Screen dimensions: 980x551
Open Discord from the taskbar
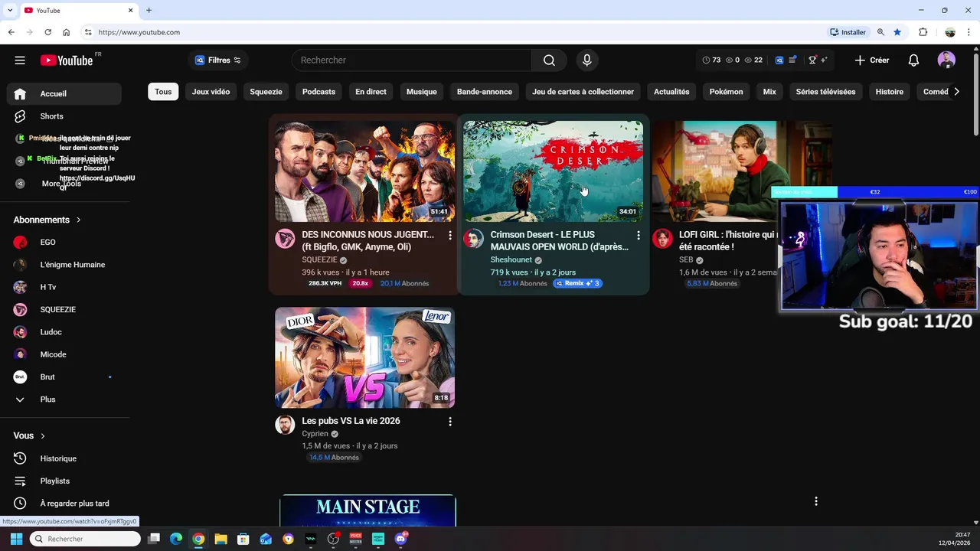click(x=400, y=539)
